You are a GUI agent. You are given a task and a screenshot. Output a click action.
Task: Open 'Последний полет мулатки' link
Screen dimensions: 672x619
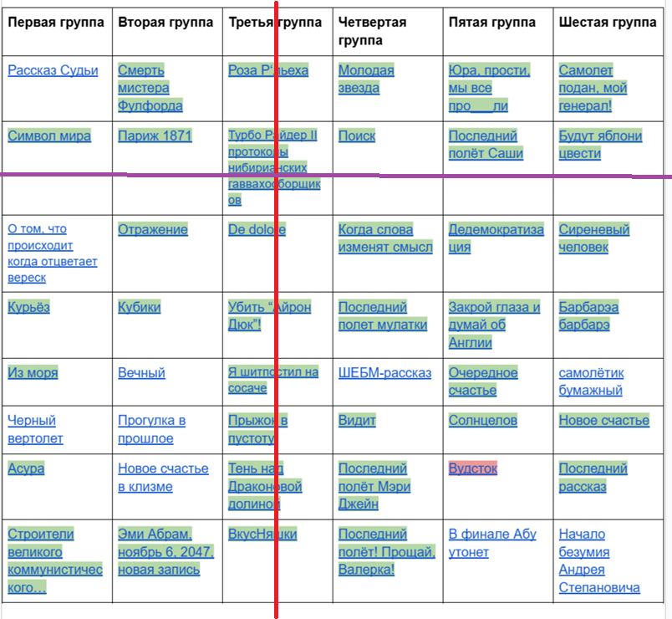(x=383, y=315)
